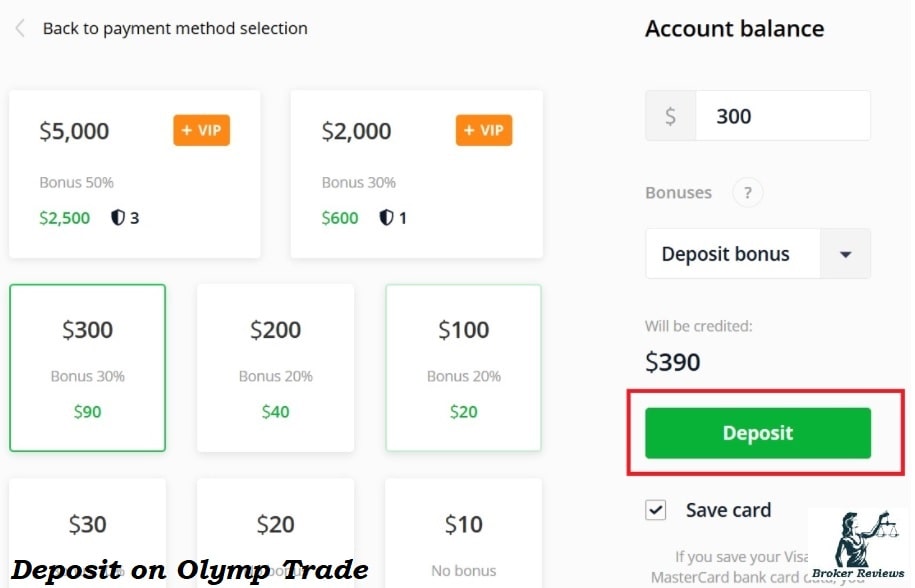915x588 pixels.
Task: Click the shield icon on the $5,000 card
Action: 118,218
